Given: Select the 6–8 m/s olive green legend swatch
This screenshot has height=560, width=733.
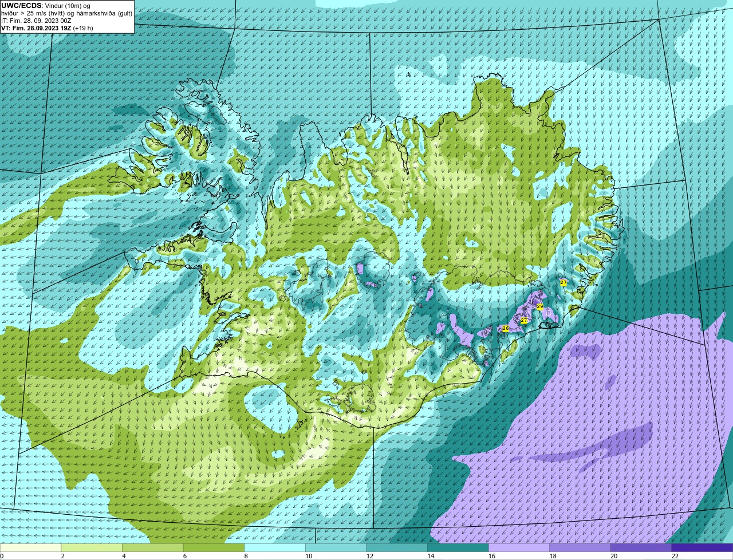Looking at the screenshot, I should pyautogui.click(x=214, y=547).
